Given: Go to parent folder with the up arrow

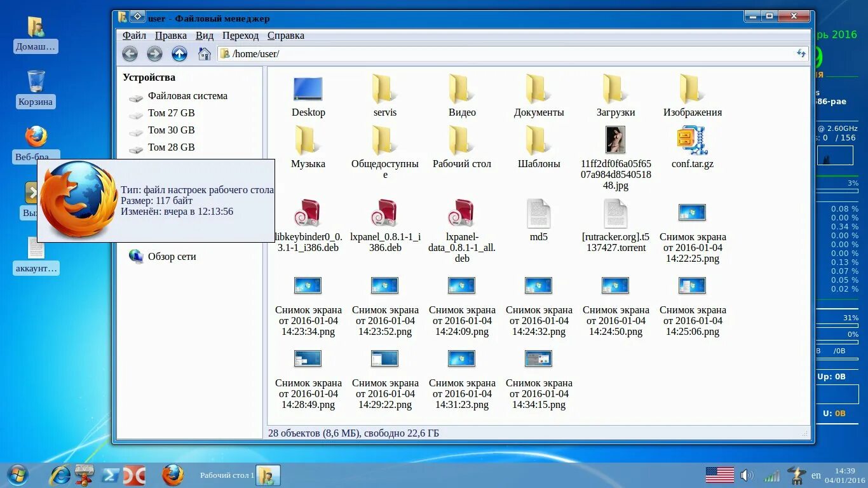Looking at the screenshot, I should pyautogui.click(x=179, y=54).
